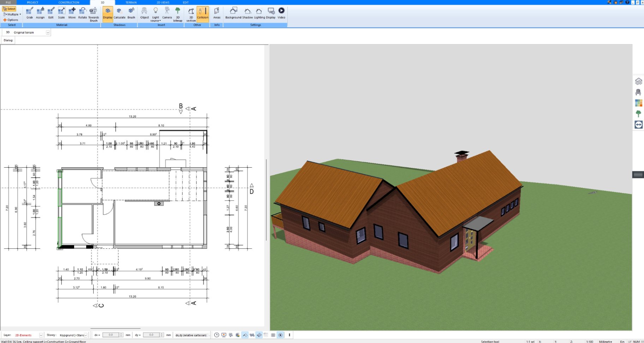Image resolution: width=644 pixels, height=343 pixels.
Task: Click the Towards Brush icon
Action: point(94,14)
